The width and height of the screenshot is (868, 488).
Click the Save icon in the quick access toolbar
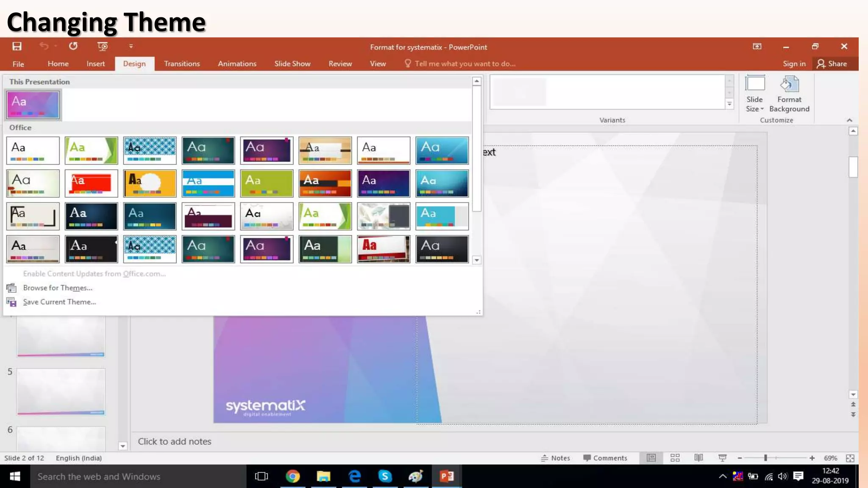(17, 46)
